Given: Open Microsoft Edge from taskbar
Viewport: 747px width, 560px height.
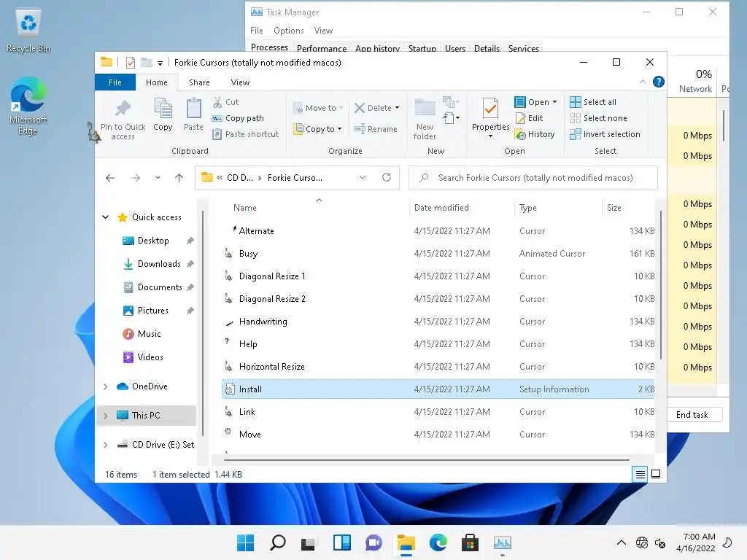Looking at the screenshot, I should click(x=438, y=542).
